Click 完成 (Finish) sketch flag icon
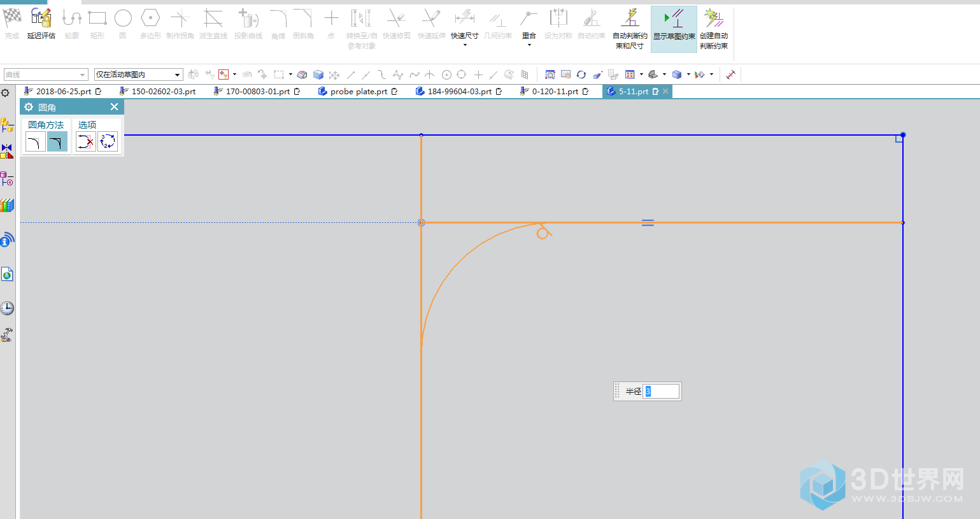 tap(11, 24)
